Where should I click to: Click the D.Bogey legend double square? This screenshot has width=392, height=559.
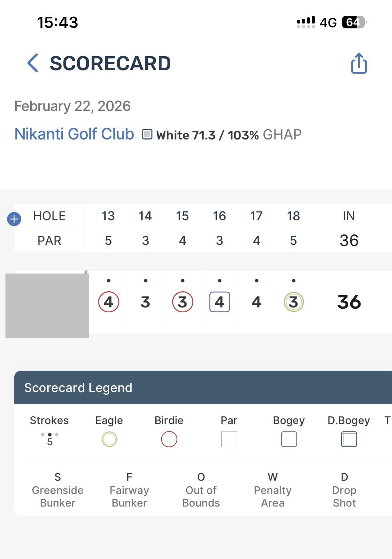[x=349, y=439]
